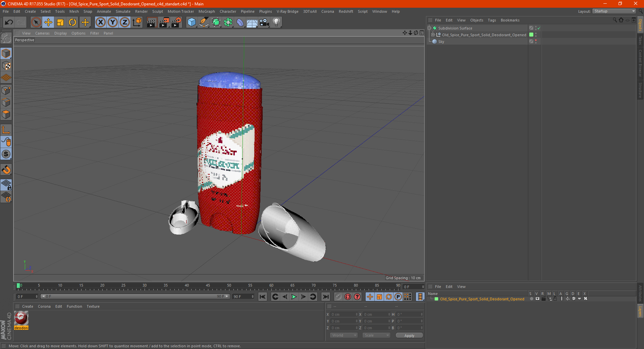Toggle X axis lock

100,22
